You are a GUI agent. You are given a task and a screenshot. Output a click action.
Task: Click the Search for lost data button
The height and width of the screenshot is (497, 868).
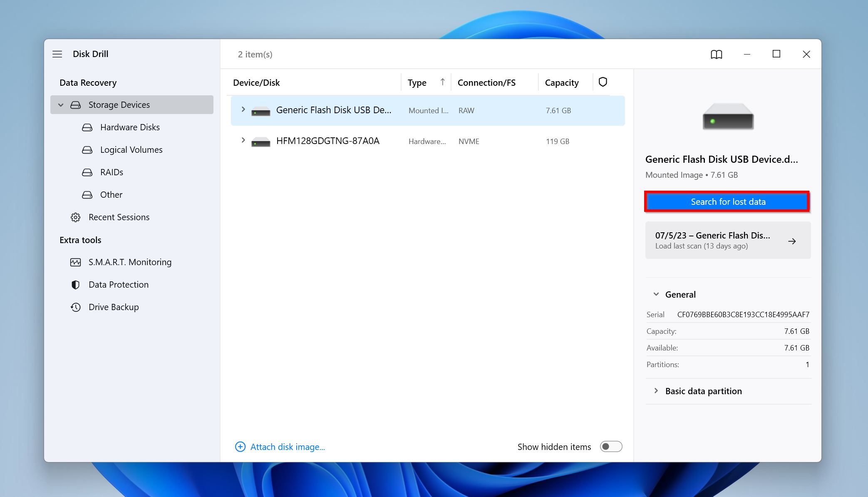[x=727, y=201]
